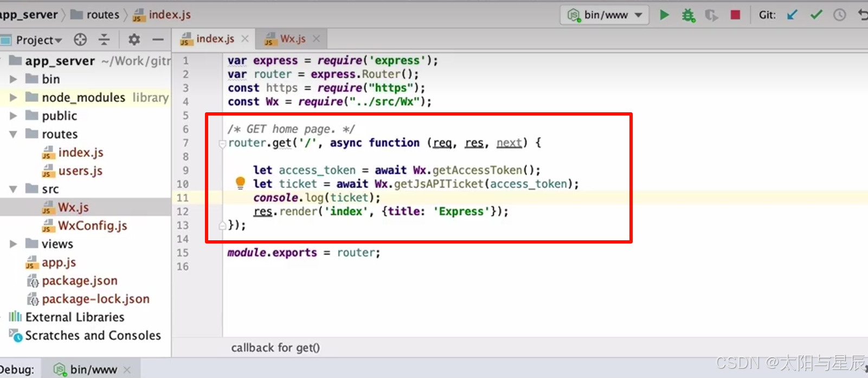Select index.js in the routes folder

pyautogui.click(x=73, y=152)
